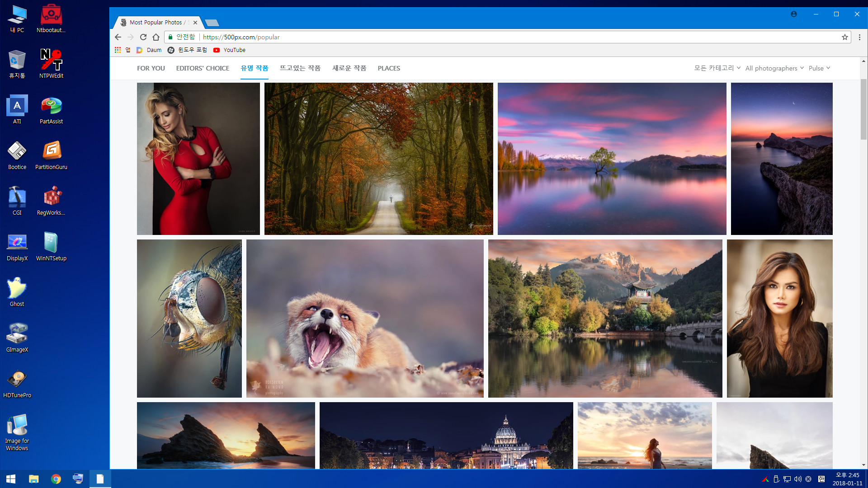Open the Pulse sort dropdown

(x=819, y=68)
